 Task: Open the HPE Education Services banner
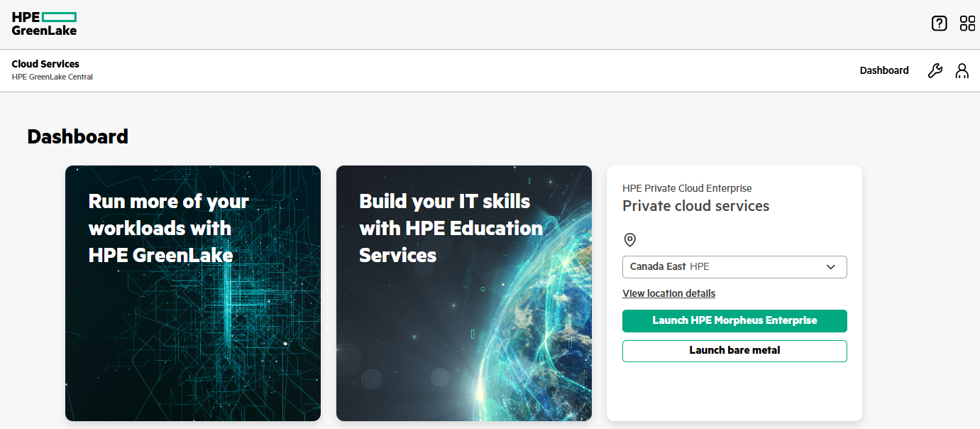pos(463,293)
